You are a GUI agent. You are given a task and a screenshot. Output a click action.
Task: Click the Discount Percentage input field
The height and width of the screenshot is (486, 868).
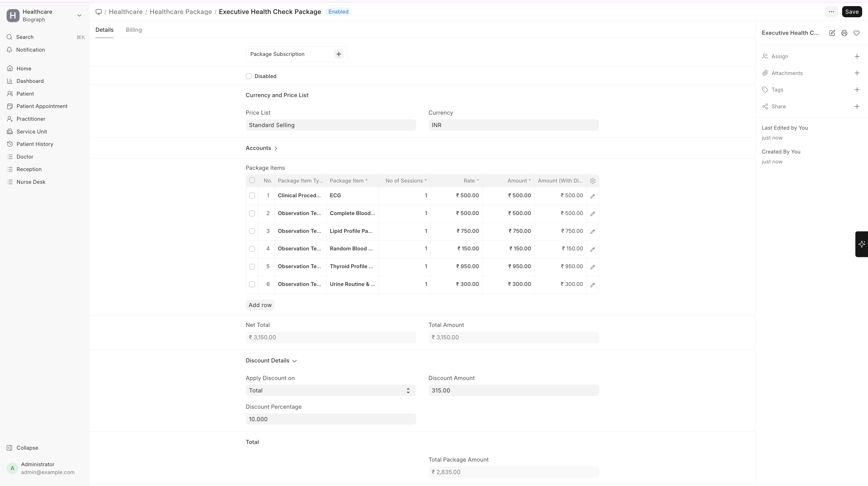pos(331,419)
